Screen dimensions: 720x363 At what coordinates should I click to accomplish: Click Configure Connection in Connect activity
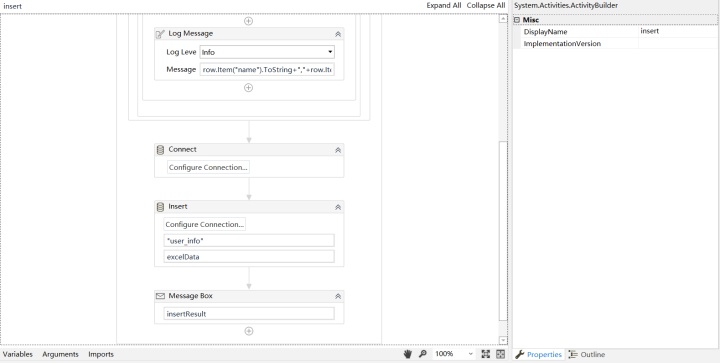208,168
